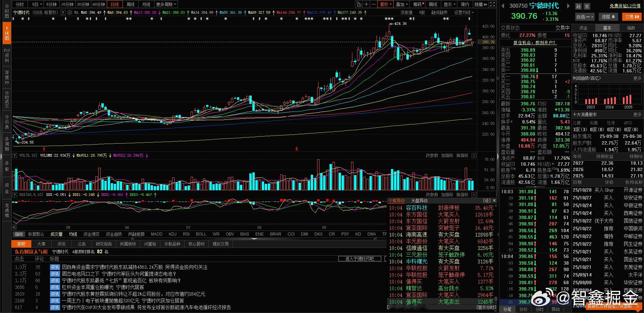Open help icon beside DDX(60,5,10) label
Screen dimensions: 644x313
[14, 195]
